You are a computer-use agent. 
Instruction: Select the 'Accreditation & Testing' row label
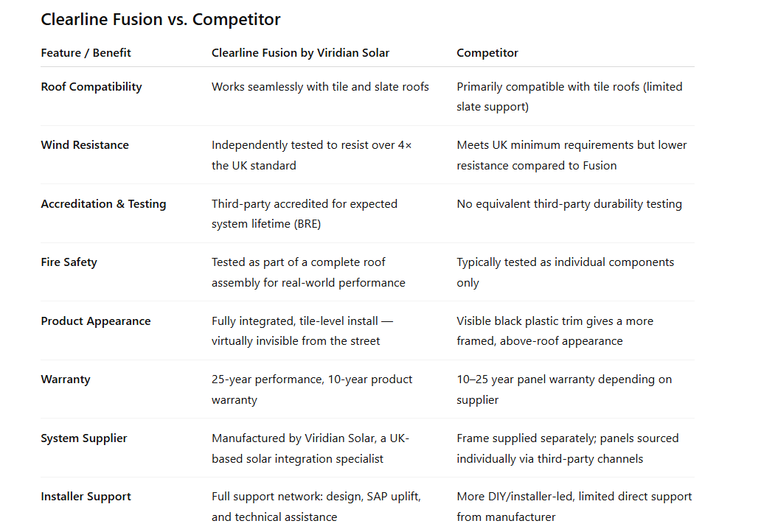(103, 203)
